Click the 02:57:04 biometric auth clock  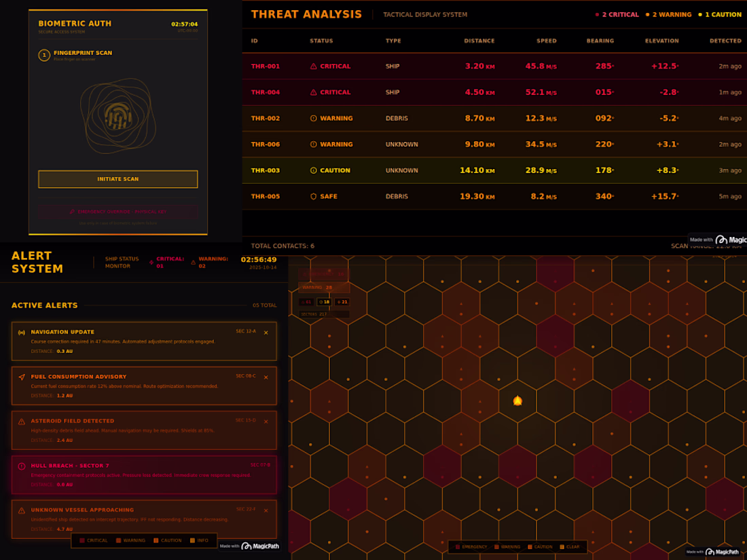click(184, 24)
